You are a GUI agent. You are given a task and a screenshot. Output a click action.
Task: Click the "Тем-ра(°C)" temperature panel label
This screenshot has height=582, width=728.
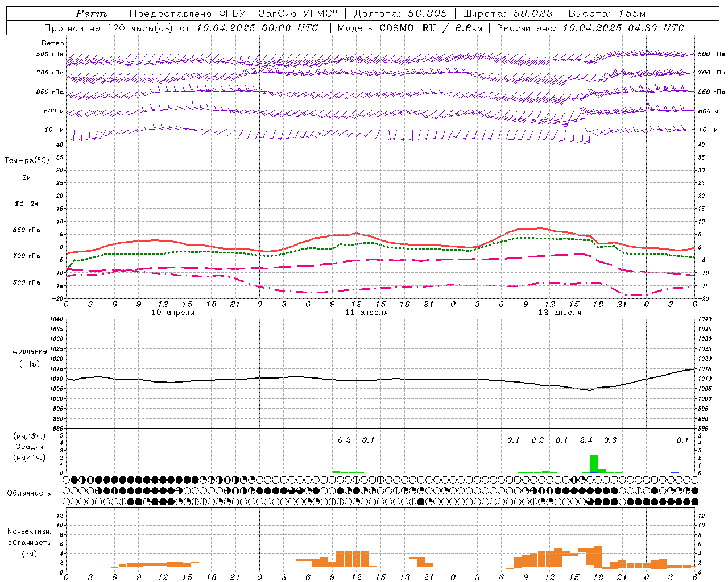(27, 161)
